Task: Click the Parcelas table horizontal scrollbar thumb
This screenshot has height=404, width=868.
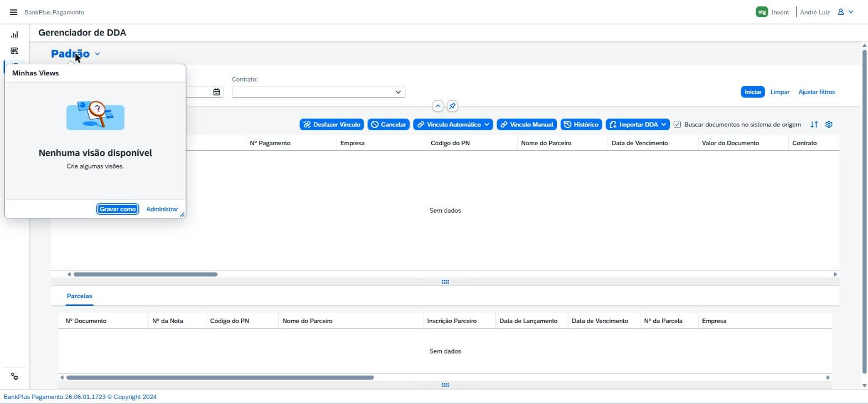Action: pos(220,377)
